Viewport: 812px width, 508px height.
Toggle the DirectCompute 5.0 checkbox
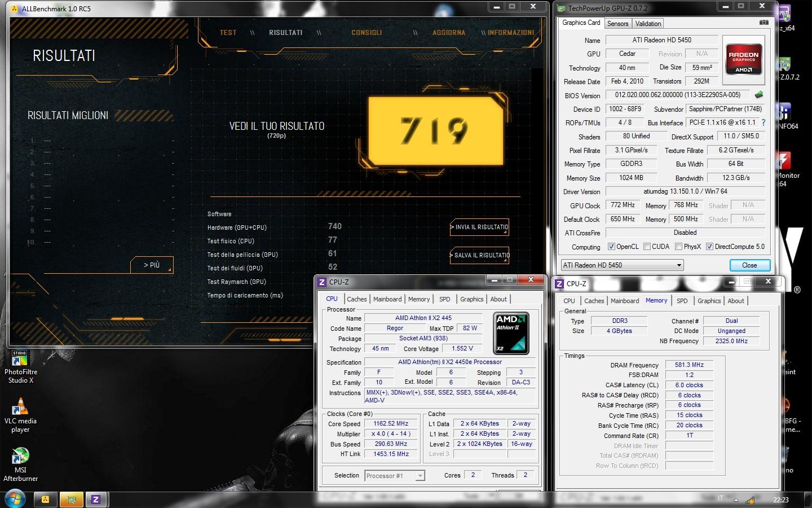tap(710, 247)
